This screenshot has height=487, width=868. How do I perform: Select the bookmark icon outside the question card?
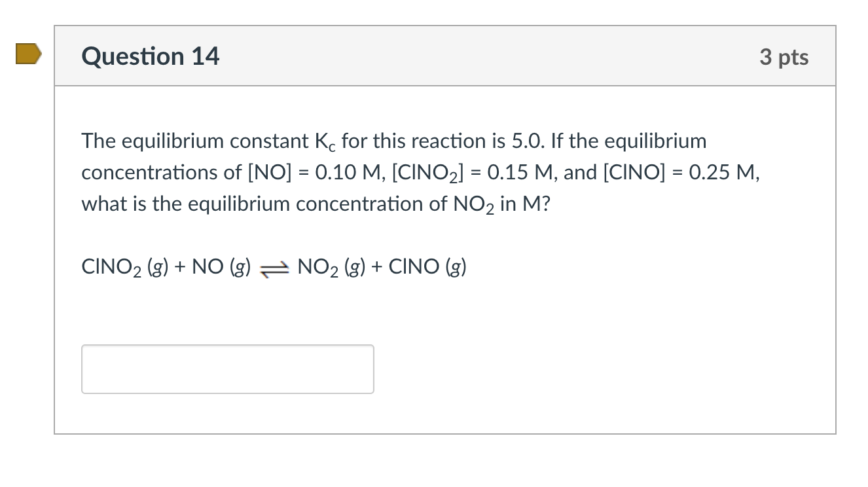tap(27, 55)
